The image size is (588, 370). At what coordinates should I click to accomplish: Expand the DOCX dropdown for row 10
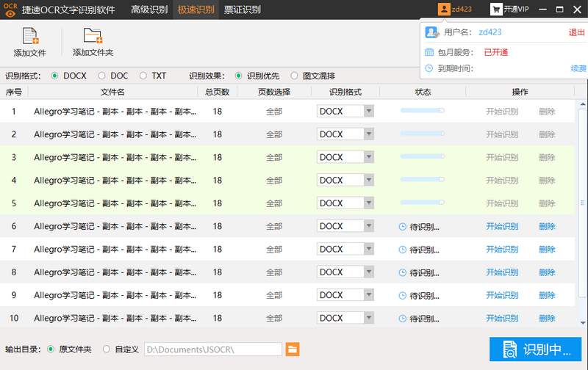tap(369, 319)
